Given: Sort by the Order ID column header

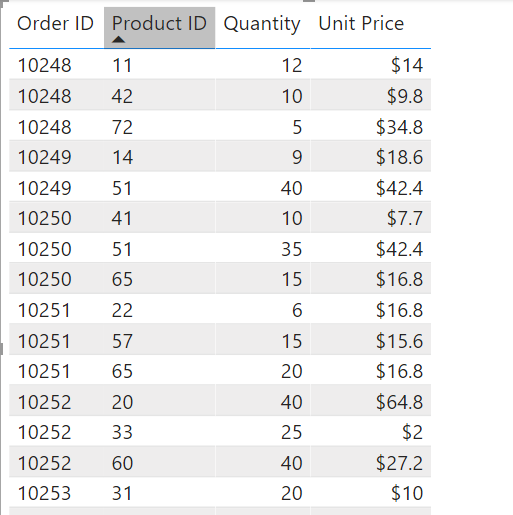Looking at the screenshot, I should [55, 24].
